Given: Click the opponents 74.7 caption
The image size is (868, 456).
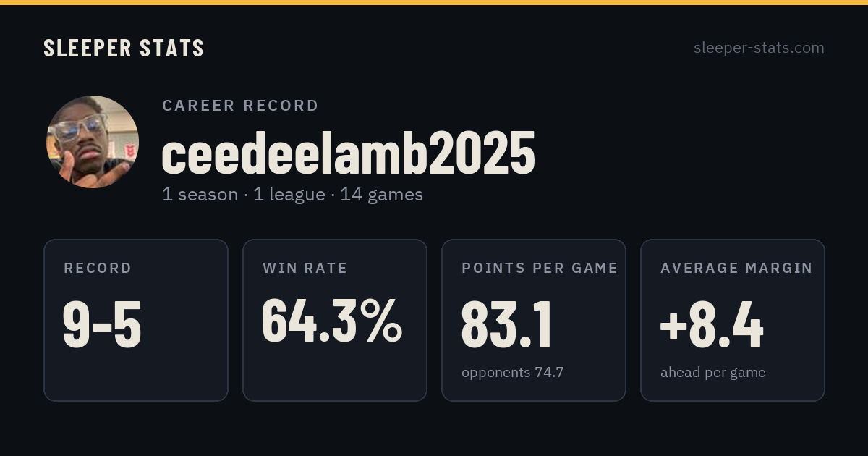Looking at the screenshot, I should pos(513,373).
